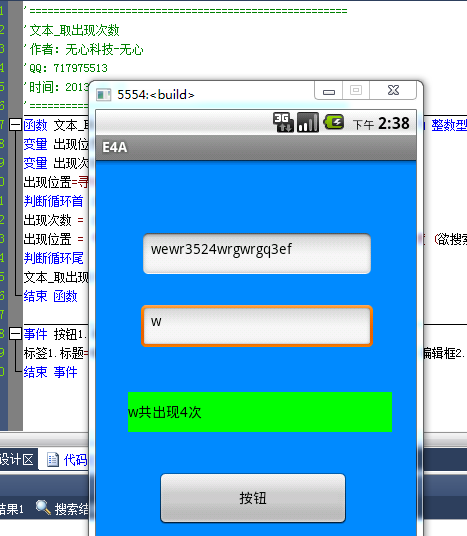
Task: Click the signal strength bars icon
Action: coord(308,122)
